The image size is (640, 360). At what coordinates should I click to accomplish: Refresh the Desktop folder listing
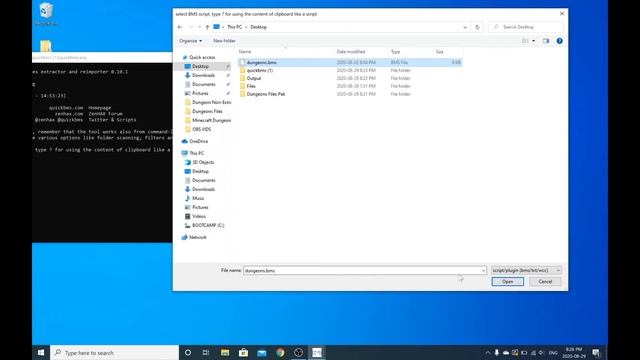(477, 27)
